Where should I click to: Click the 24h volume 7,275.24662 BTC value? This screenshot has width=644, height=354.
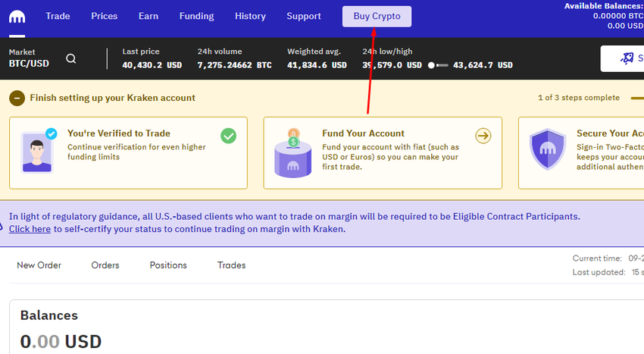pos(235,65)
